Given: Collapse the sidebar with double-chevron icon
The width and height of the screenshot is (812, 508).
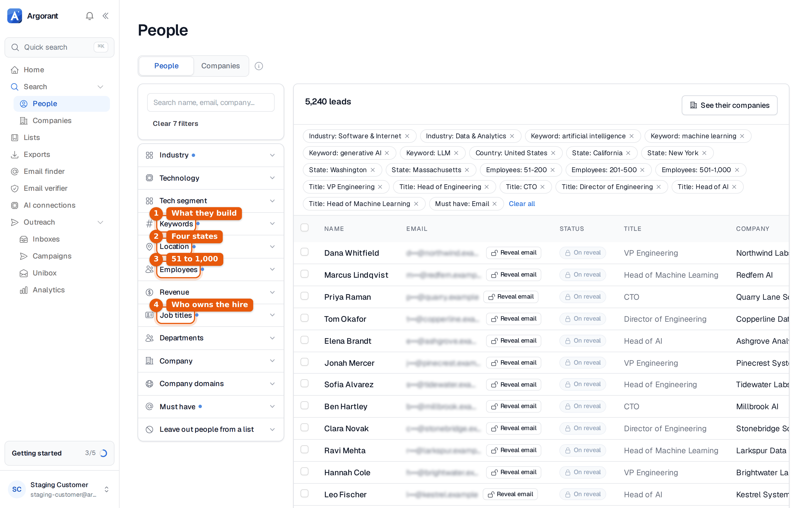Looking at the screenshot, I should pyautogui.click(x=105, y=16).
